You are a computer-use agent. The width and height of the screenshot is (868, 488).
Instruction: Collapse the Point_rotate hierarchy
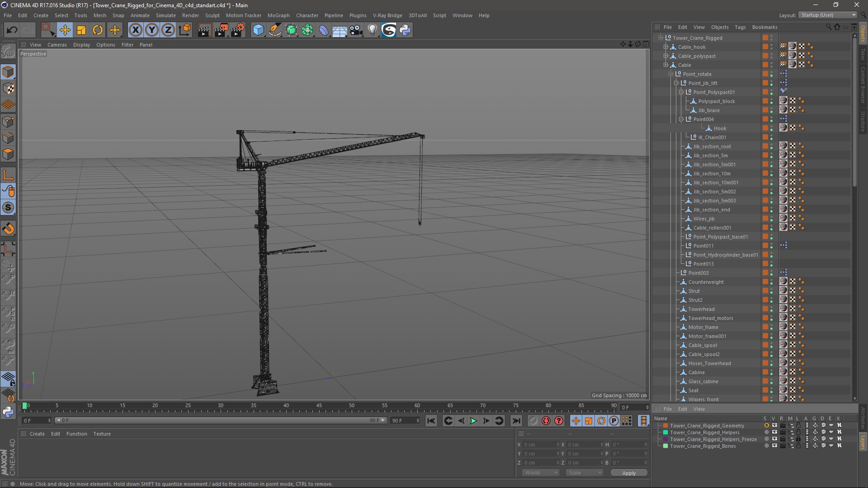[671, 74]
